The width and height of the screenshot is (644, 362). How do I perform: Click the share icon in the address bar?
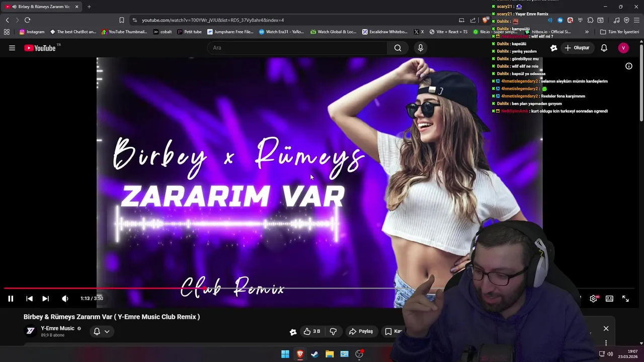[473, 20]
